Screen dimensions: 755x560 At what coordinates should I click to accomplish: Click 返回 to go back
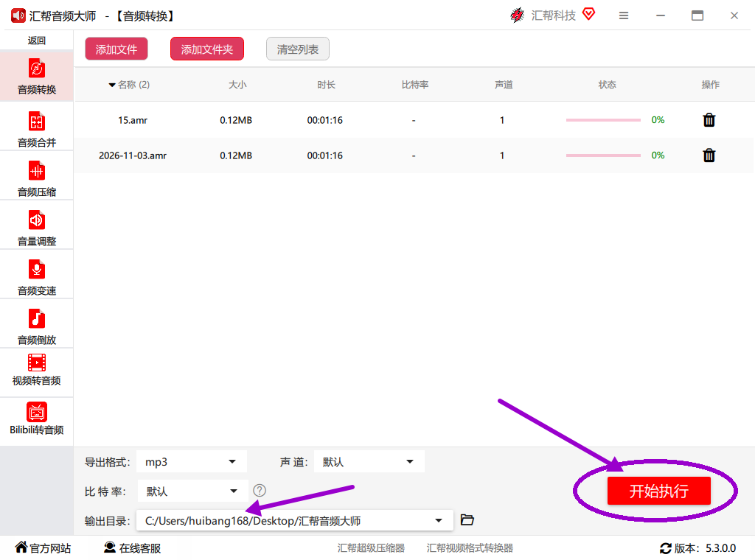pyautogui.click(x=37, y=41)
